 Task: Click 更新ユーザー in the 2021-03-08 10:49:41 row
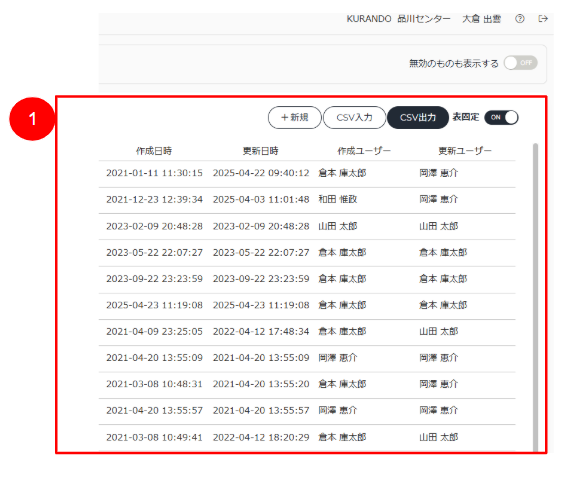tap(439, 437)
